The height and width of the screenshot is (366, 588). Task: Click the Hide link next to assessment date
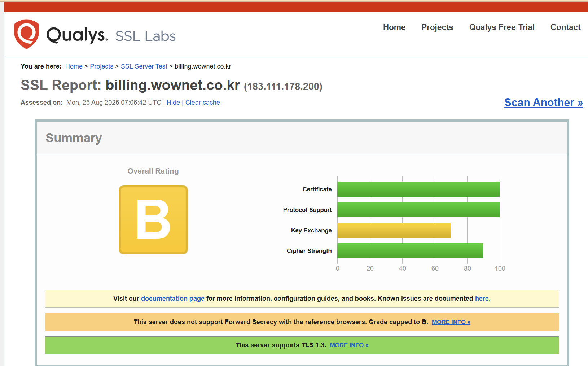173,103
